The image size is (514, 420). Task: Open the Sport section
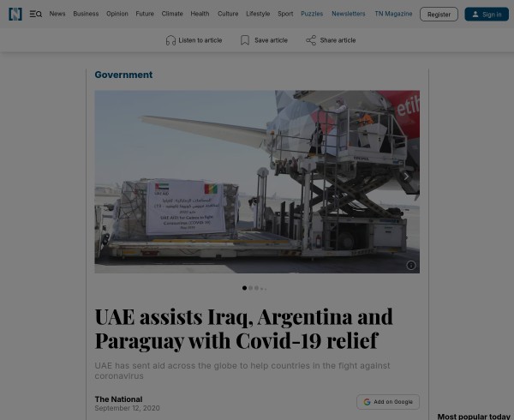[x=285, y=14]
